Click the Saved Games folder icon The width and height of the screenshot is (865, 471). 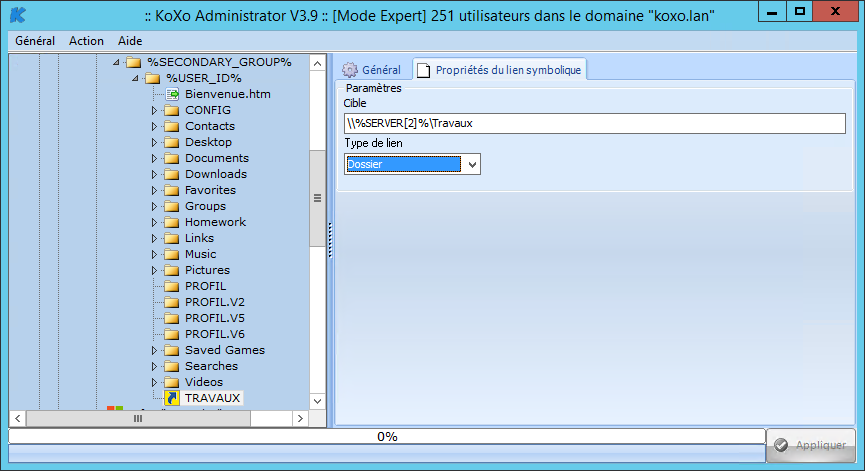pyautogui.click(x=172, y=350)
